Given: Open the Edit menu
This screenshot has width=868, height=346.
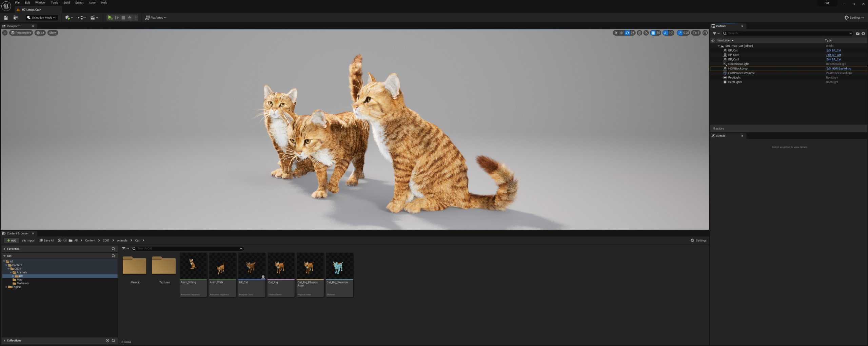Looking at the screenshot, I should (27, 3).
